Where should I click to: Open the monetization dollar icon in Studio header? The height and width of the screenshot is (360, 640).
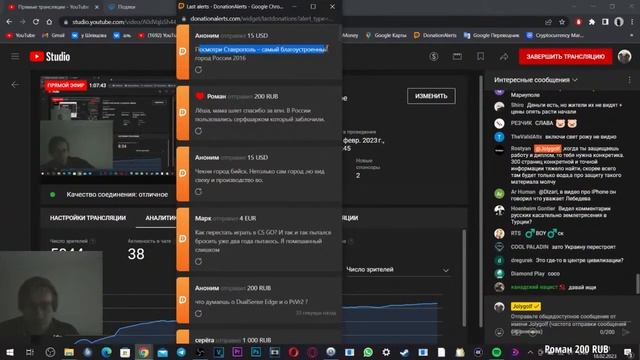tap(434, 56)
